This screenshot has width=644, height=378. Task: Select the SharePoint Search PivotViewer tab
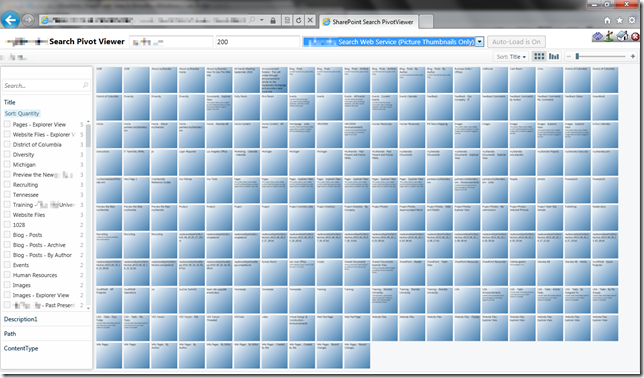click(369, 22)
